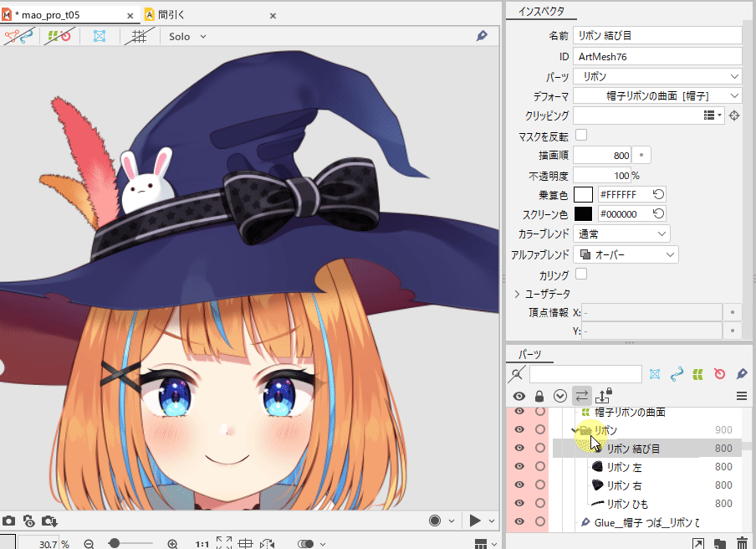Image resolution: width=756 pixels, height=549 pixels.
Task: Click the glue pen icon in view toolbar
Action: point(482,36)
